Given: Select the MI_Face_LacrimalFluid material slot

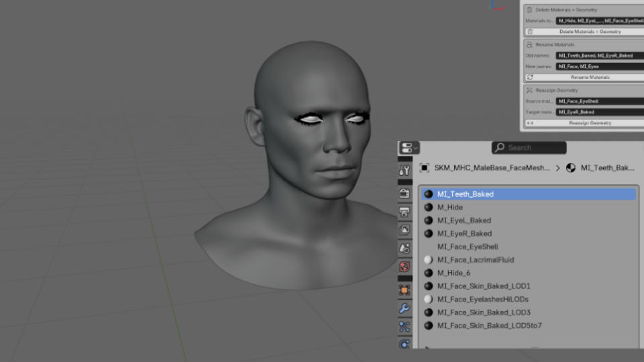Looking at the screenshot, I should 475,259.
